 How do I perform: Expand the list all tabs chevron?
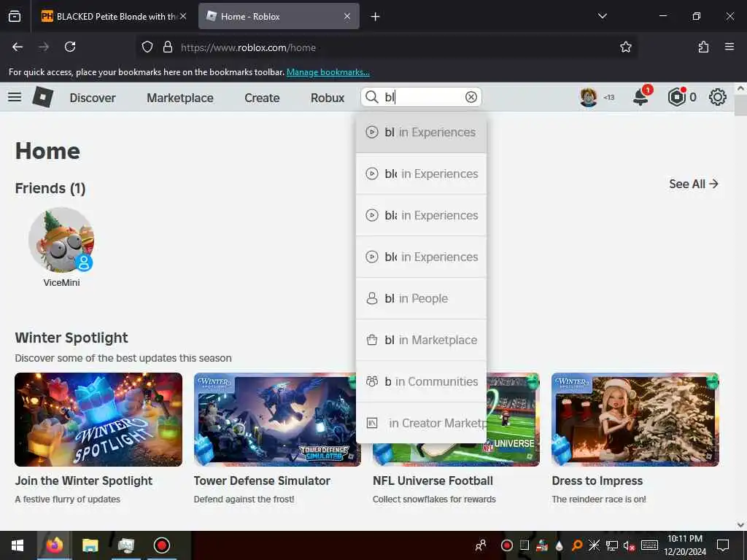coord(602,16)
